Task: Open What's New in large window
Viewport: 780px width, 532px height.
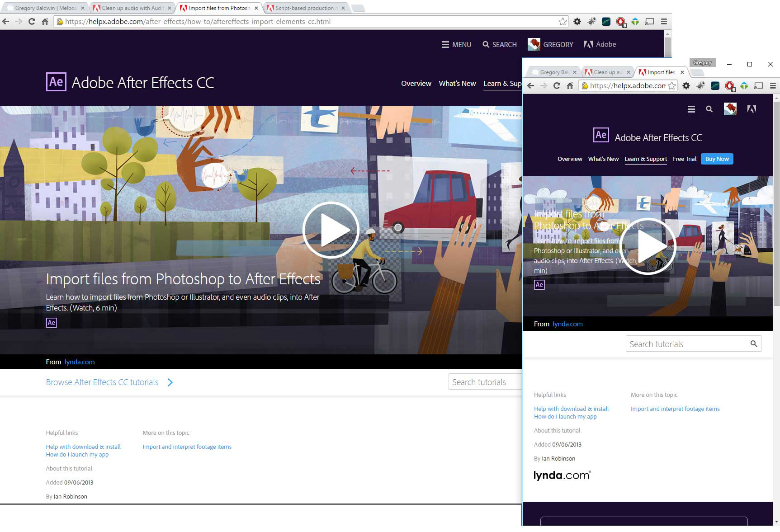Action: [457, 83]
